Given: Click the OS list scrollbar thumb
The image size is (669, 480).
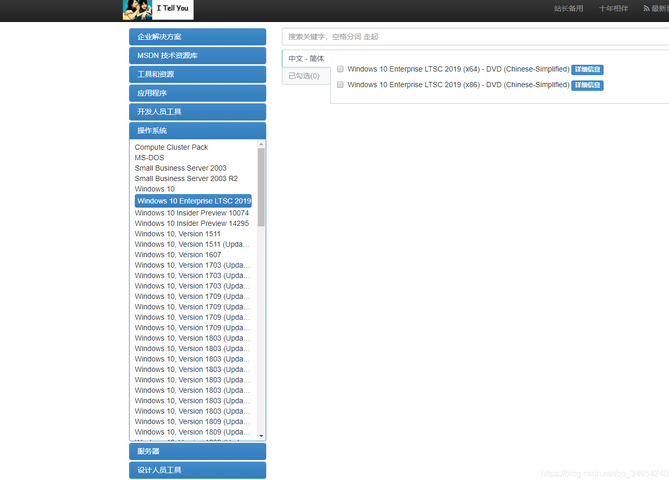Looking at the screenshot, I should pos(261,187).
